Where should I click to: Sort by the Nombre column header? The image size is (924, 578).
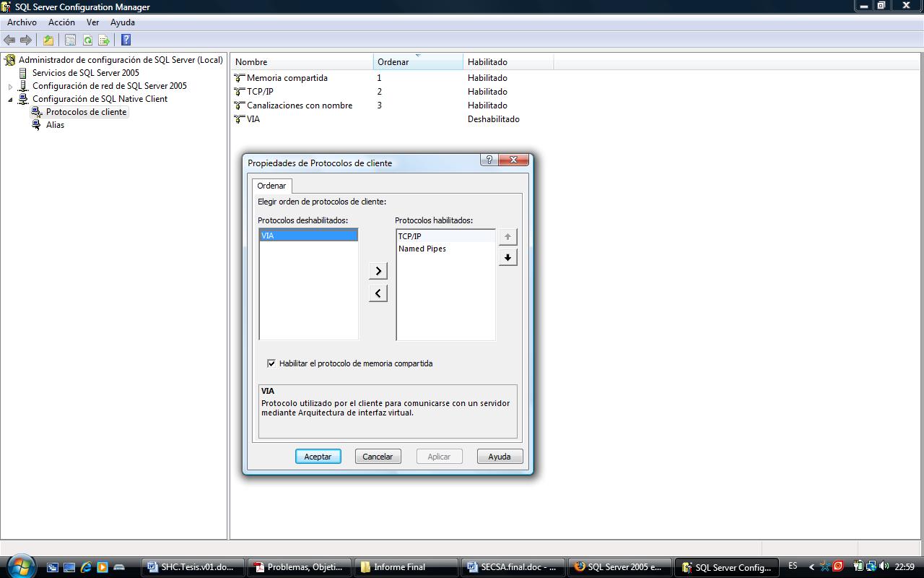coord(302,62)
